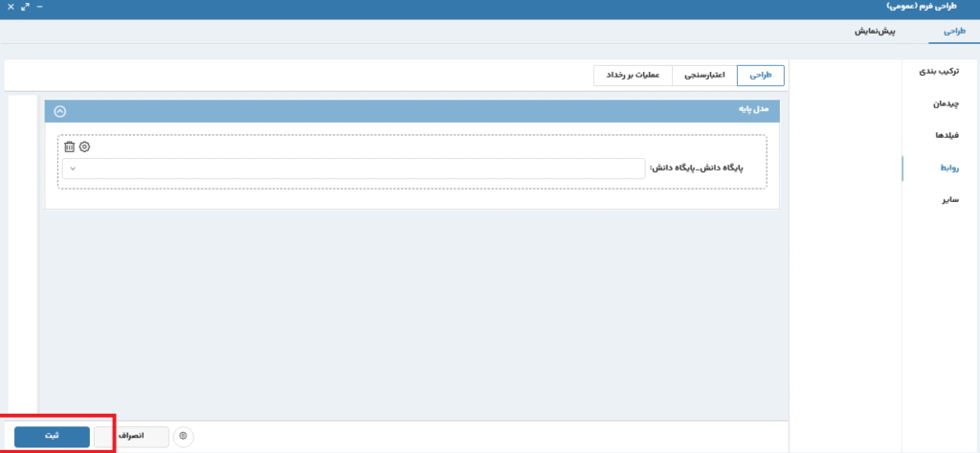Screen dimensions: 980x453
Task: Collapse the مدل پایه section
Action: point(60,110)
